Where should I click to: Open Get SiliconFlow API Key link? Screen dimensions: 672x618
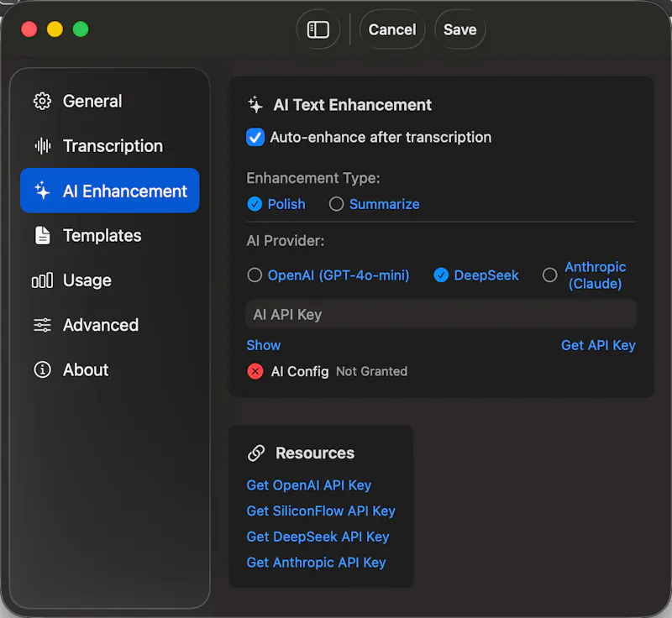click(x=321, y=511)
